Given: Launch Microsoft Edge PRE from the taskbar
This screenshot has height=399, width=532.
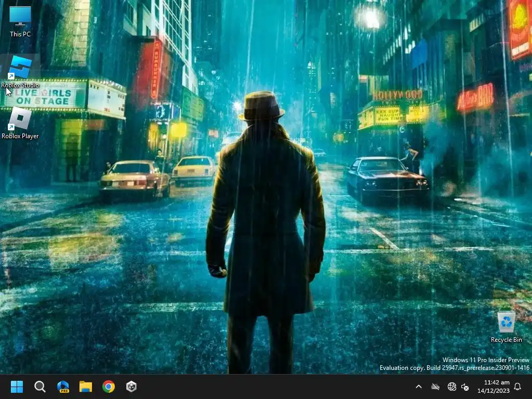Looking at the screenshot, I should (63, 387).
